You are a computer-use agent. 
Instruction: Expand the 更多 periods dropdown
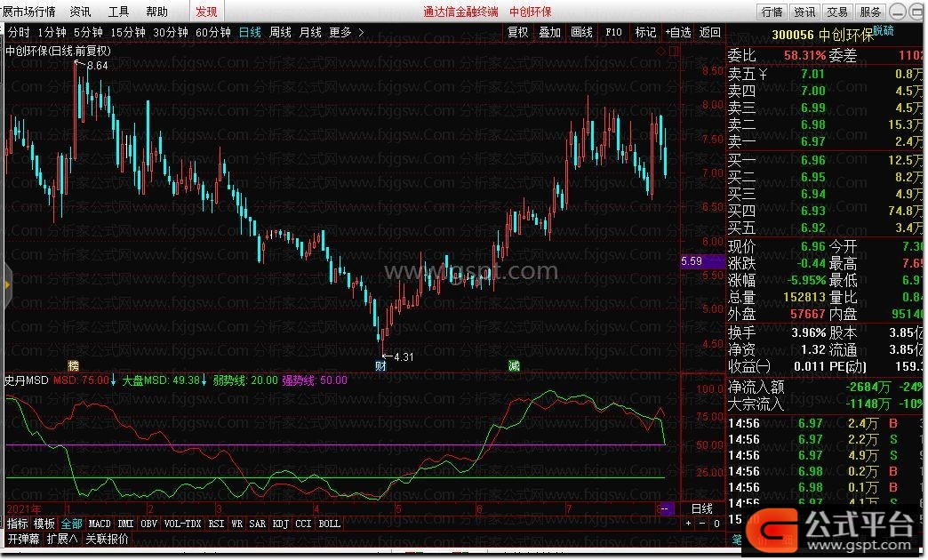pyautogui.click(x=347, y=32)
